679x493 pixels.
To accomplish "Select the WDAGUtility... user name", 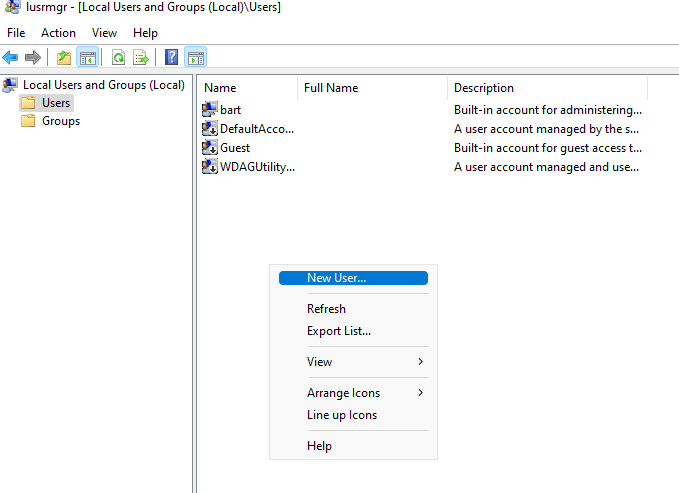I will (258, 167).
